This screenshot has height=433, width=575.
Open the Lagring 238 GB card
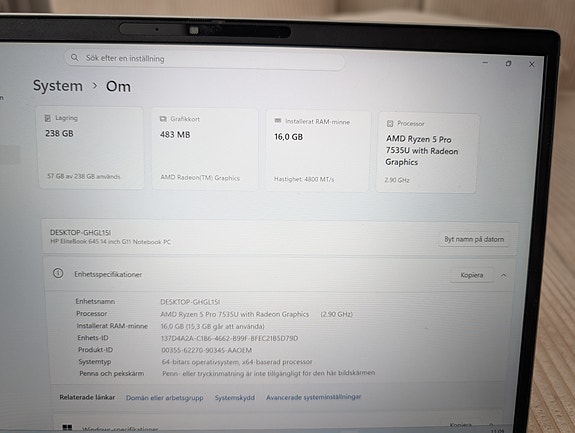point(91,148)
